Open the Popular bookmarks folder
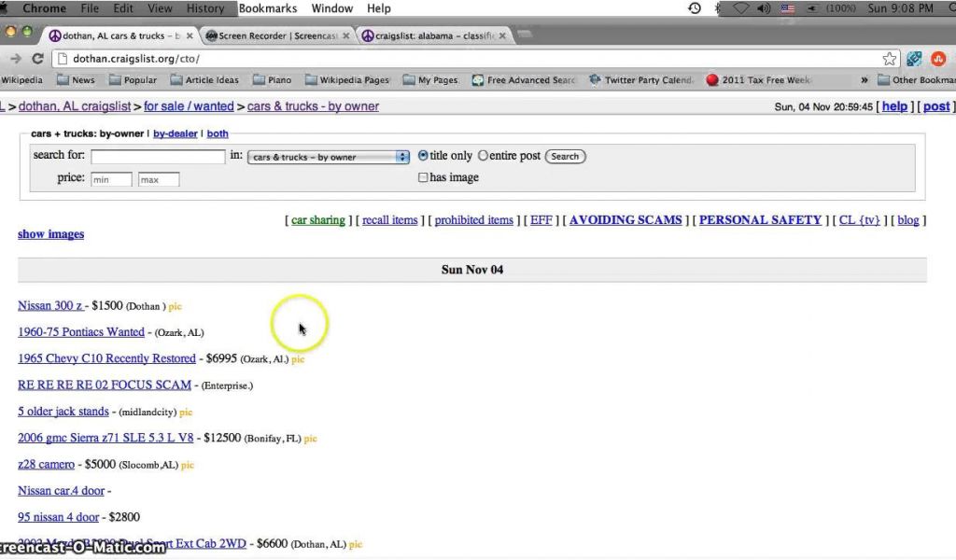This screenshot has height=560, width=956. 133,80
